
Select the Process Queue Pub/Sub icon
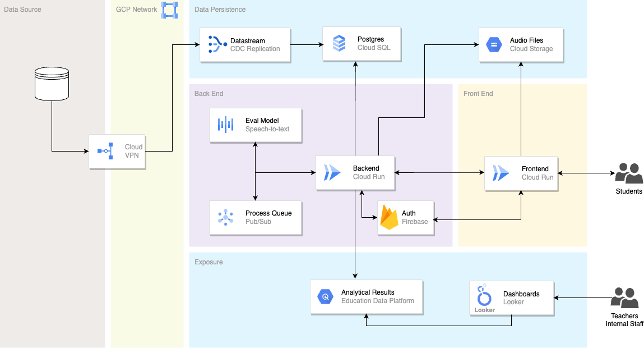(225, 217)
